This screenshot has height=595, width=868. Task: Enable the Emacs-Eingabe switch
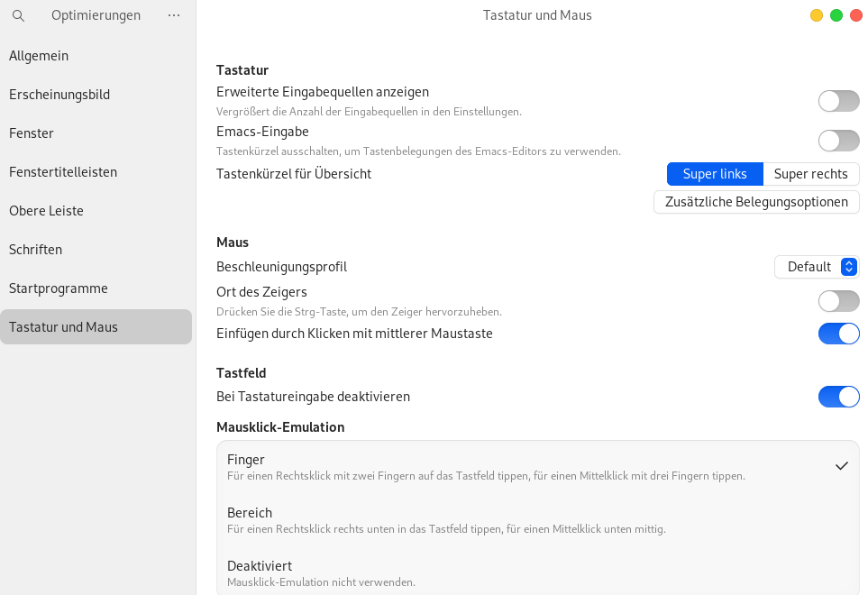[838, 141]
